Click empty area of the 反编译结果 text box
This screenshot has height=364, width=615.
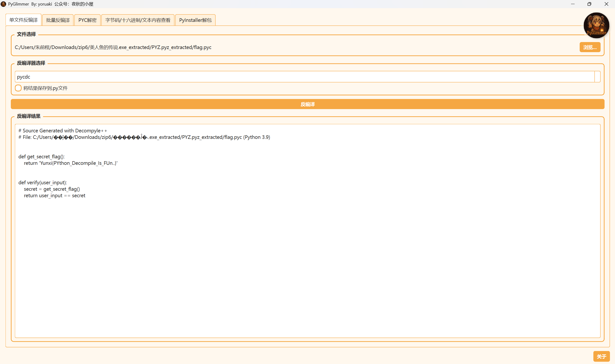pos(307,270)
